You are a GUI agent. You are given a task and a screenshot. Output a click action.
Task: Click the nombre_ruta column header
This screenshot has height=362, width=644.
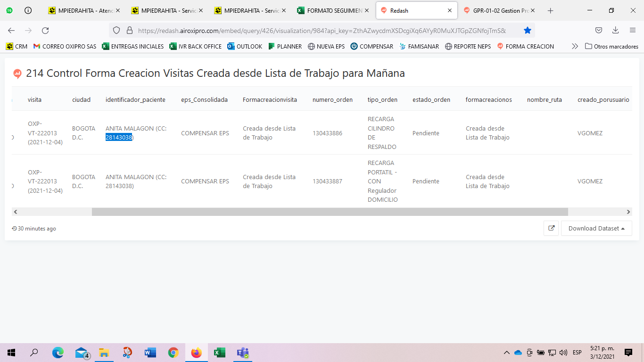[x=545, y=99]
